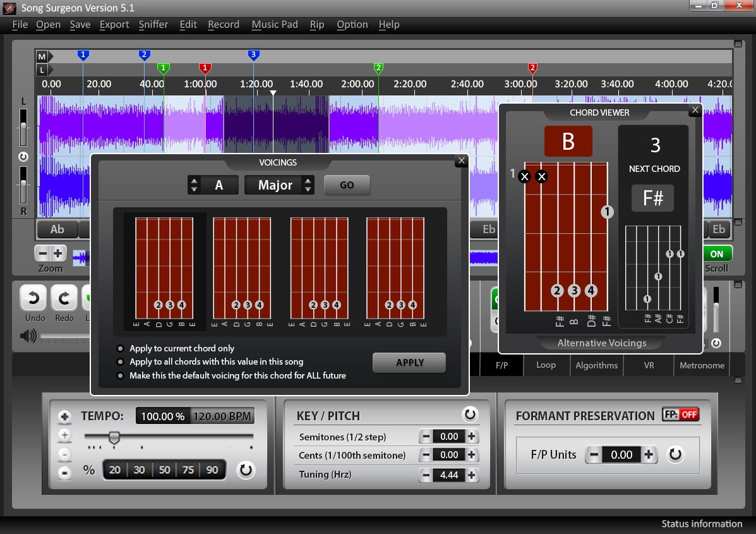Change root note A with stepper arrows

pos(194,185)
